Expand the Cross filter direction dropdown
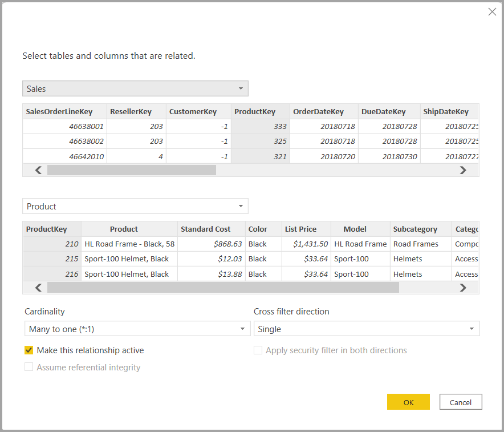This screenshot has width=504, height=432. [x=367, y=329]
